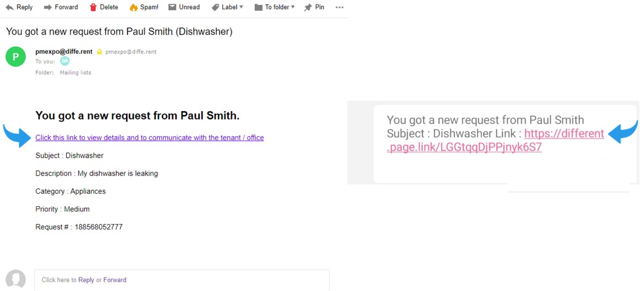
Task: Open the Label dropdown
Action: (227, 7)
